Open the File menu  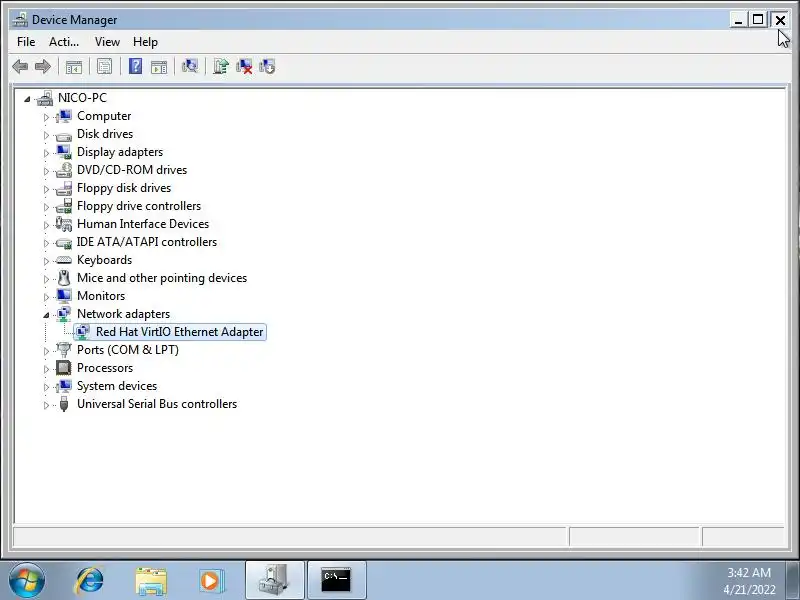coord(26,42)
